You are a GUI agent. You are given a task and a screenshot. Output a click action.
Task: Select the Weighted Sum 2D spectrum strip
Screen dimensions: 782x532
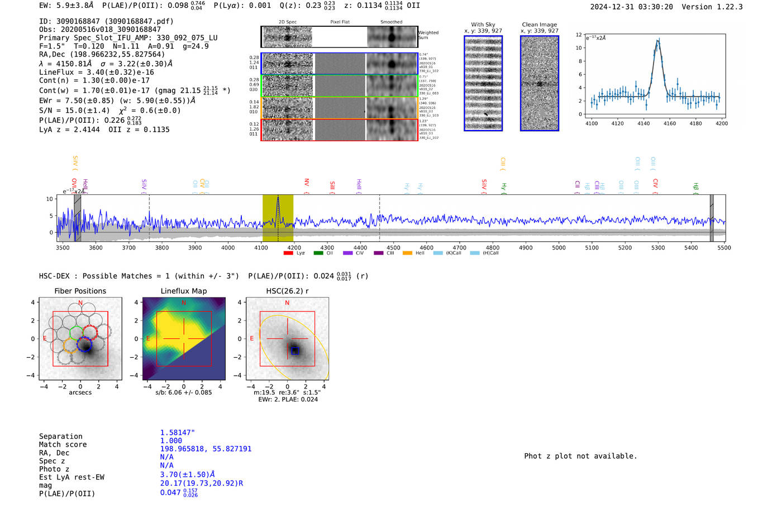coord(339,37)
